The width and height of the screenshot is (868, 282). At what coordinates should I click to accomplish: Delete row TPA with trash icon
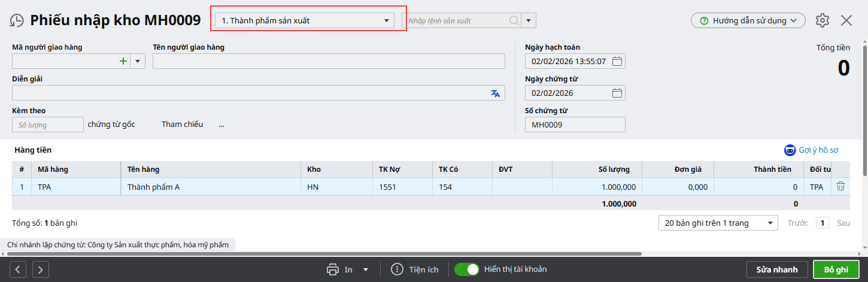click(840, 186)
